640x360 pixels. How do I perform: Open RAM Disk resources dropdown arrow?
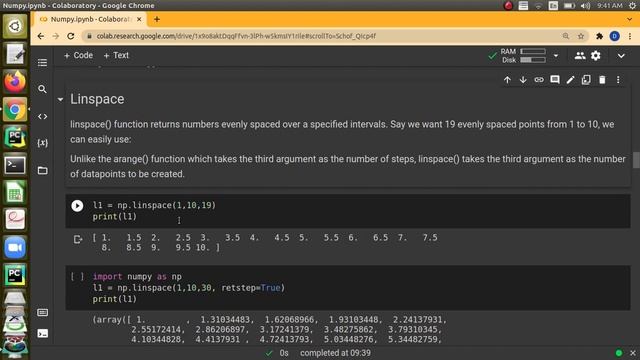click(556, 56)
